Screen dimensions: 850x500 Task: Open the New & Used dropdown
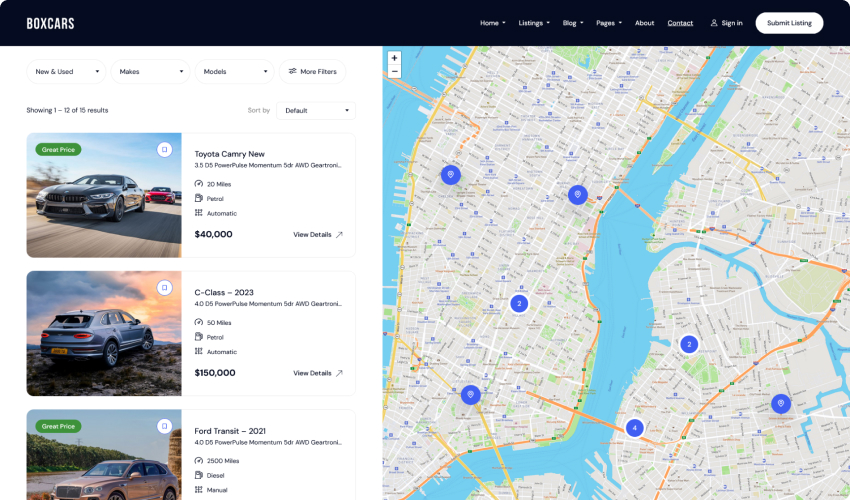tap(66, 72)
